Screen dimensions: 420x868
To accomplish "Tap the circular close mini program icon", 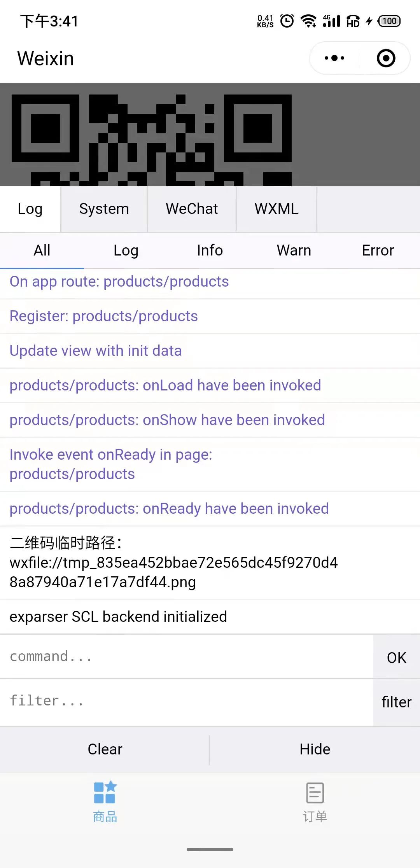I will point(386,58).
